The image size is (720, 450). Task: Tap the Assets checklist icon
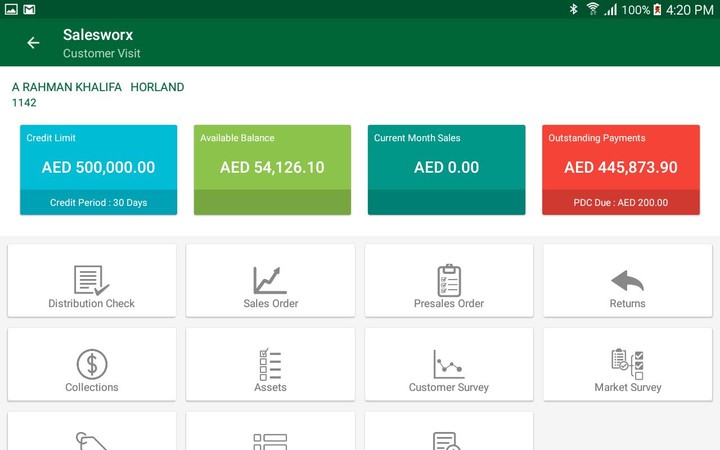click(270, 364)
